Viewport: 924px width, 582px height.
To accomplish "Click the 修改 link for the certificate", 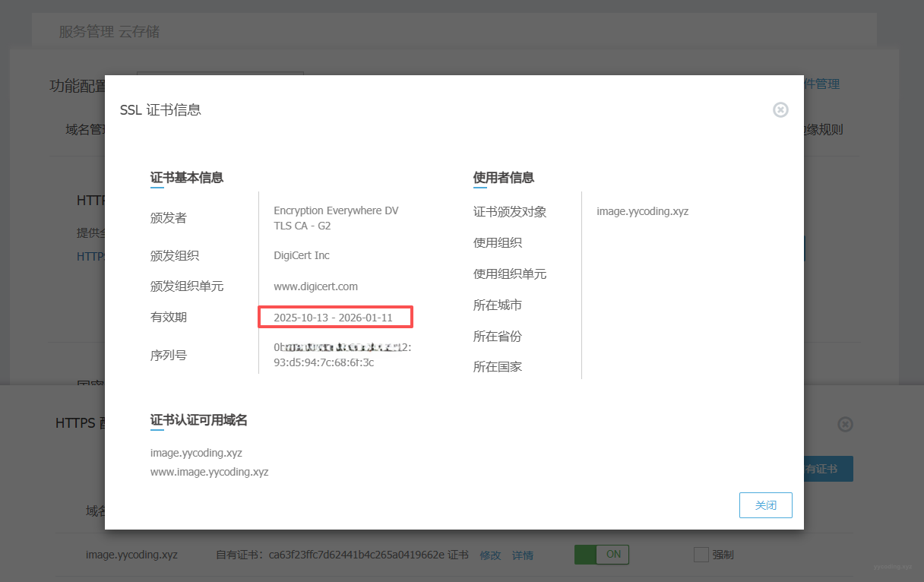I will (x=490, y=555).
